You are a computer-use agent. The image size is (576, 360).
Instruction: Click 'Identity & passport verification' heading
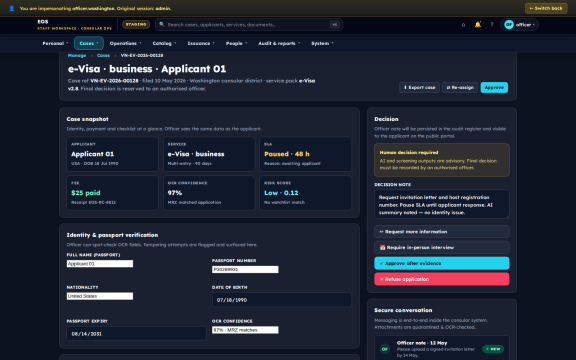pyautogui.click(x=112, y=235)
